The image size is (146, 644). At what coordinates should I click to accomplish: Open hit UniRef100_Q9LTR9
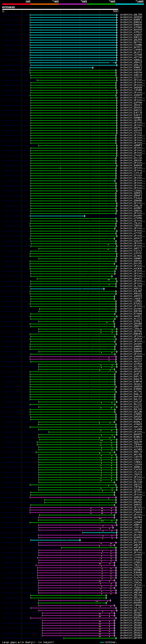tap(131, 15)
